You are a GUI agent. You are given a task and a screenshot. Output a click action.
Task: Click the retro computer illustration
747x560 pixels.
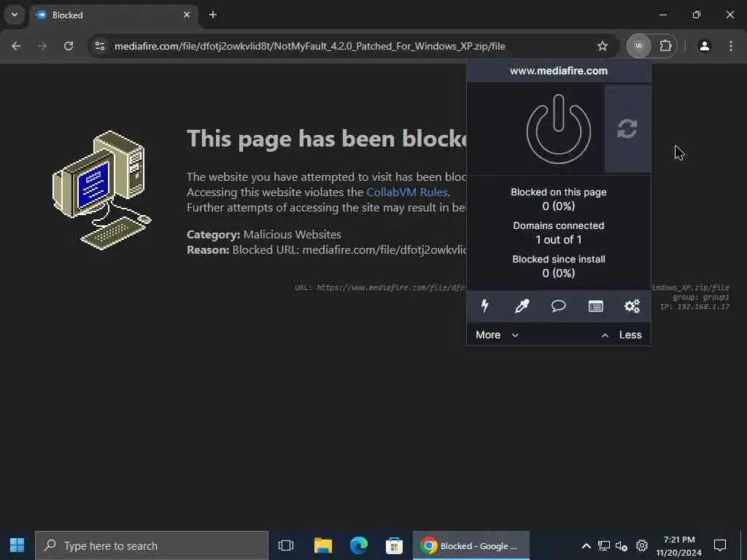101,190
